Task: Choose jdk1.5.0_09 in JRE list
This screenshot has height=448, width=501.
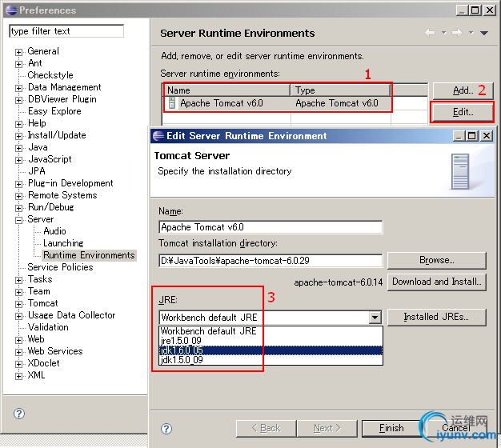Action: coord(271,360)
